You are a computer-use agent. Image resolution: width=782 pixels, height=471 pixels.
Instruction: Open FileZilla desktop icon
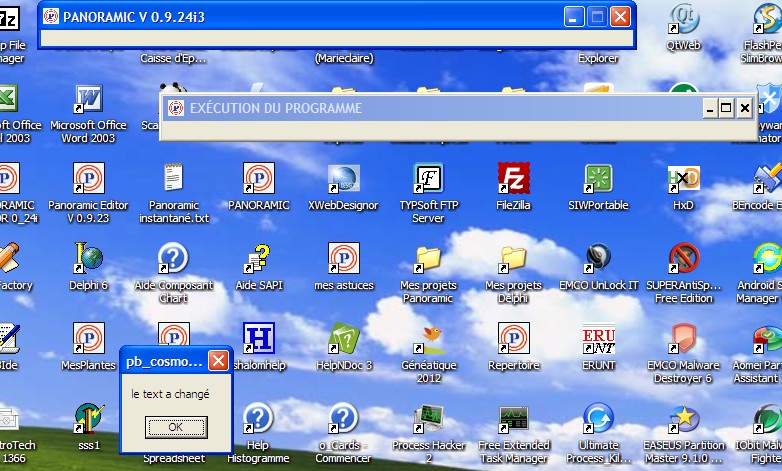pos(513,178)
